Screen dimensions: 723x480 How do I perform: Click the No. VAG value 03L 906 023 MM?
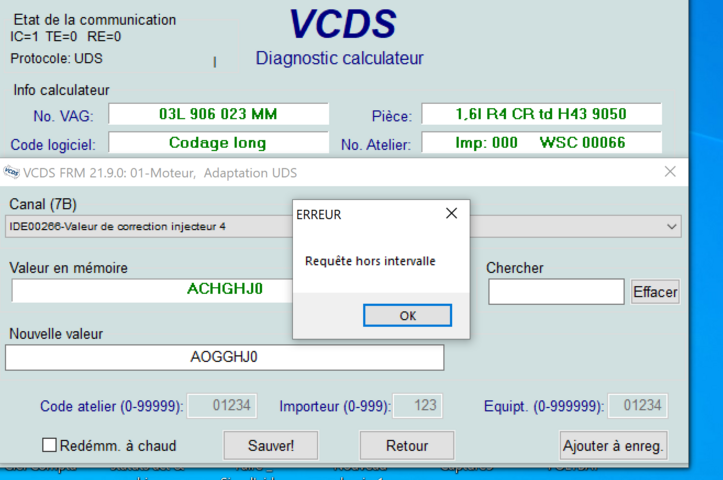[x=219, y=114]
